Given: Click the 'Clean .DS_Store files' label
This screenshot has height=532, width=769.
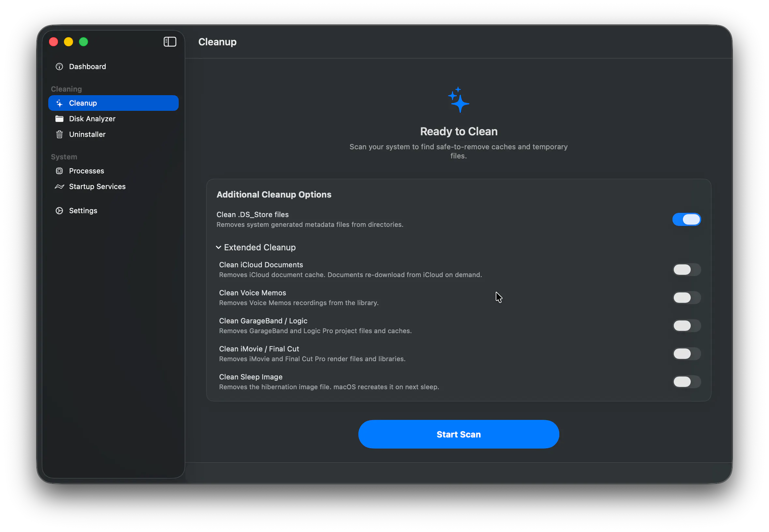Looking at the screenshot, I should coord(252,214).
